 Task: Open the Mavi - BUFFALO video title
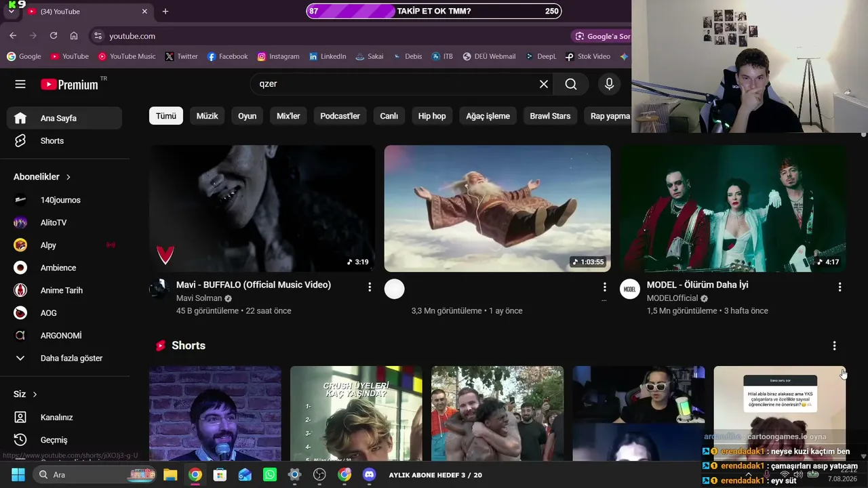point(254,285)
